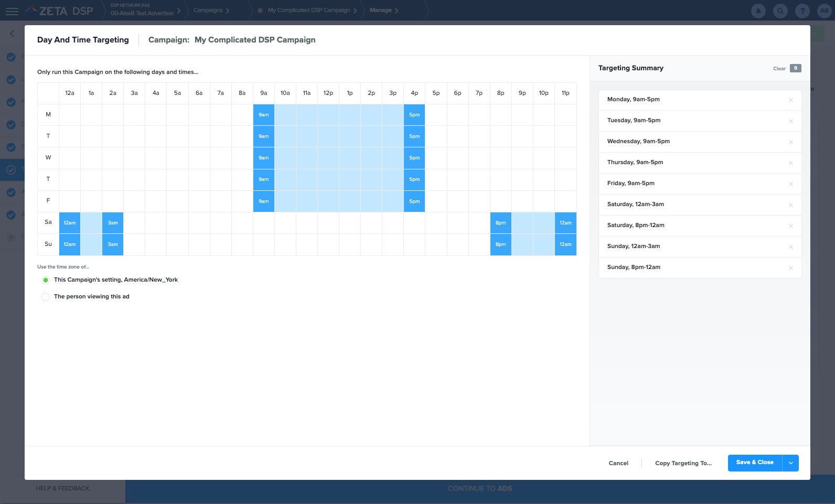Expand the Save & Close dropdown arrow
Screen dimensions: 835x504
coord(790,463)
